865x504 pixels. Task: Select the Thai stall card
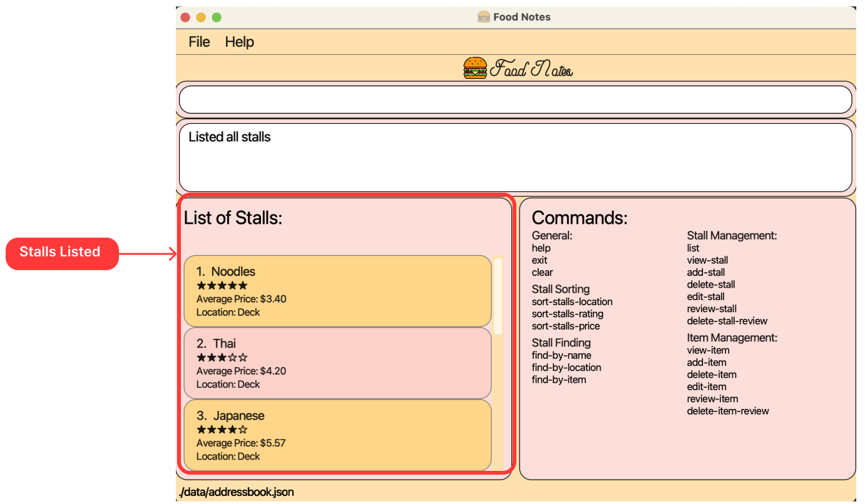click(337, 363)
